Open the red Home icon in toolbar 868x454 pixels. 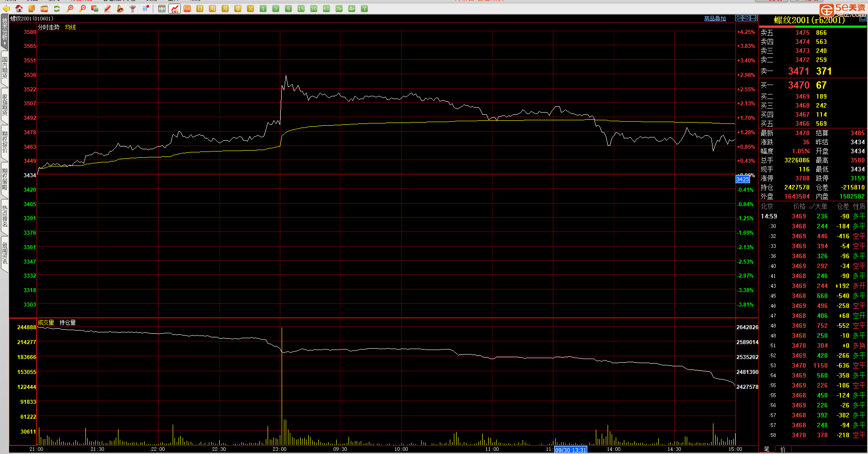coord(19,9)
